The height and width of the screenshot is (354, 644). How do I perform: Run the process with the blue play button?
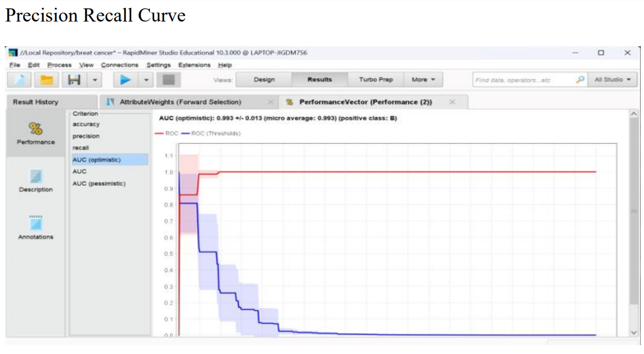125,80
